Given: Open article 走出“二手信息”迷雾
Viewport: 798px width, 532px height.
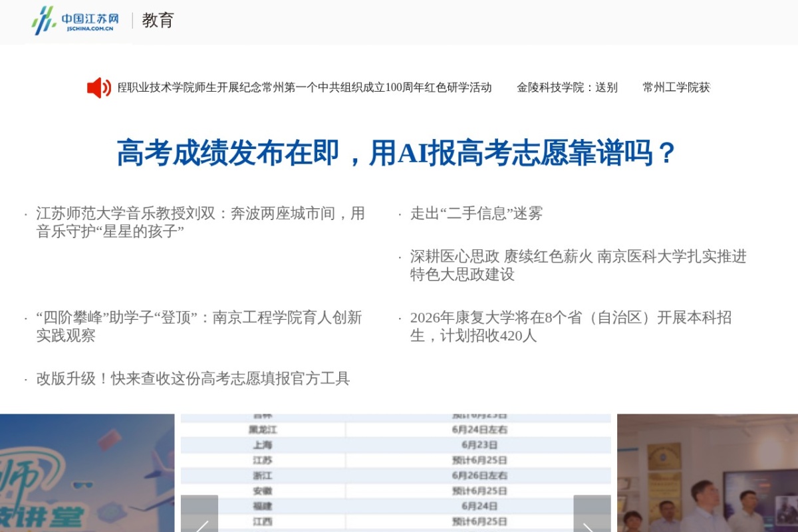Looking at the screenshot, I should point(476,213).
